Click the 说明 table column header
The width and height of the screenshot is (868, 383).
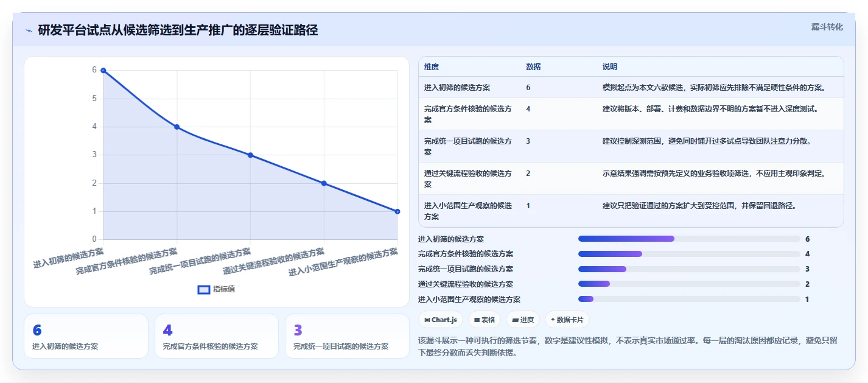(x=610, y=67)
